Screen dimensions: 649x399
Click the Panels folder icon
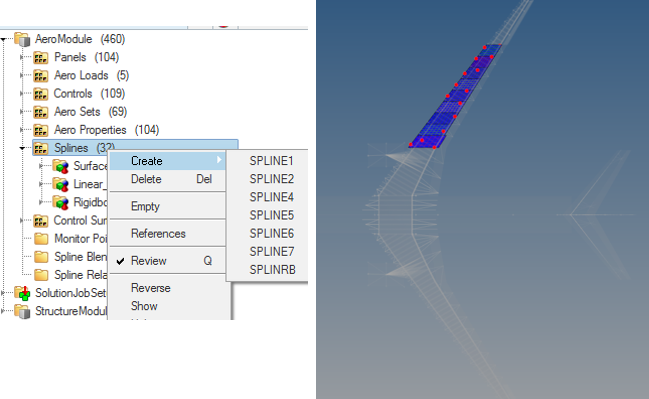41,57
